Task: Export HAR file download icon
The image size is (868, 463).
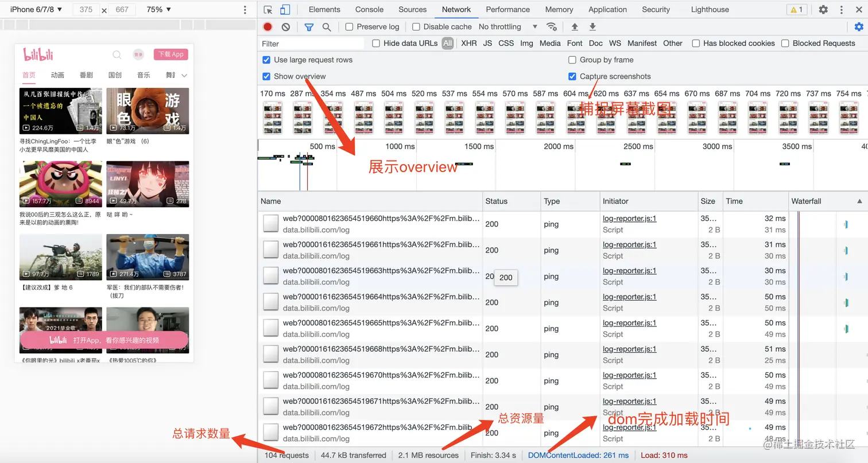Action: 593,27
